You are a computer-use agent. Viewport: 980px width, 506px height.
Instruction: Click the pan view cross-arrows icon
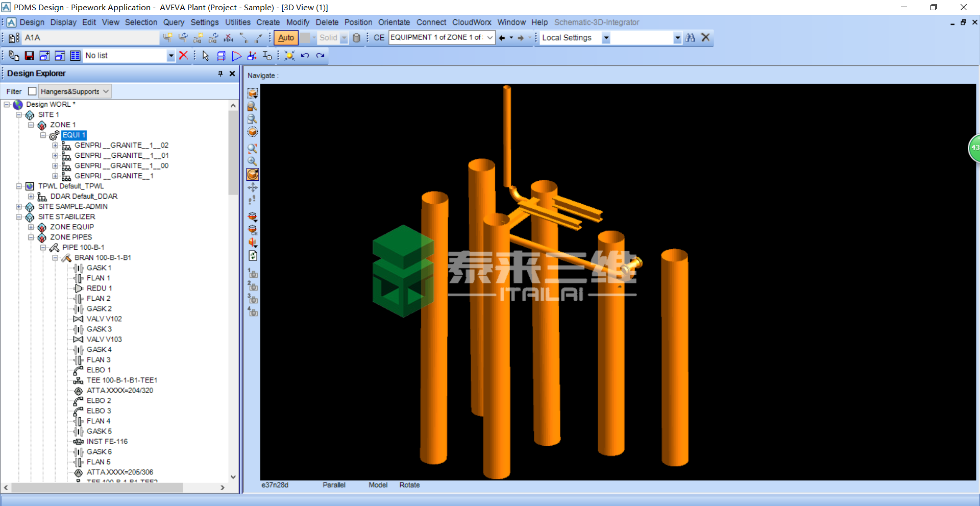[252, 187]
